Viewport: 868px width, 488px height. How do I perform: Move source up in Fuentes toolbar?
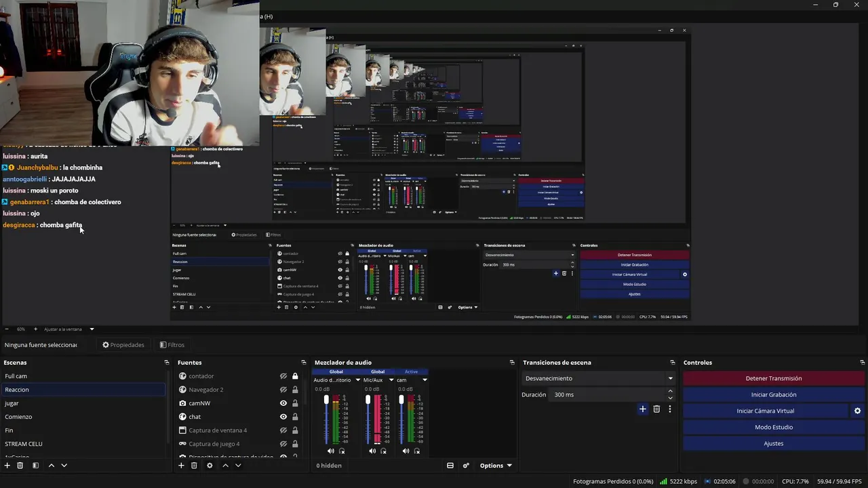(x=225, y=466)
